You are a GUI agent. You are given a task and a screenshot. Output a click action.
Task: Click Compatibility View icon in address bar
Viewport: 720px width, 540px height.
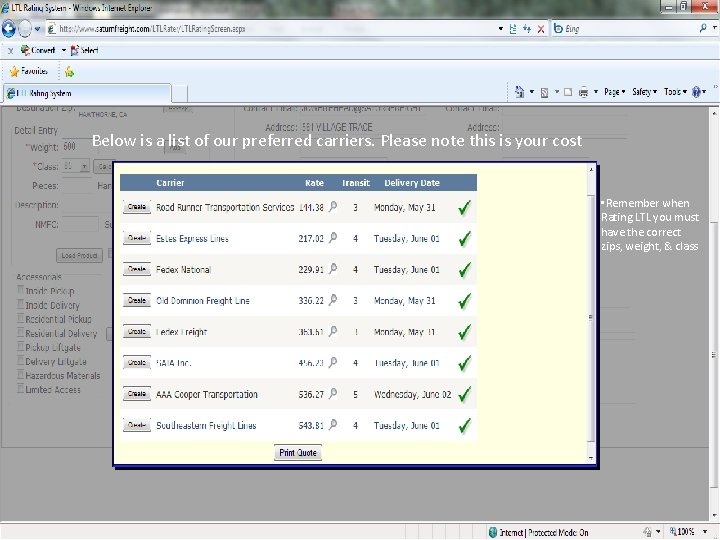point(512,29)
